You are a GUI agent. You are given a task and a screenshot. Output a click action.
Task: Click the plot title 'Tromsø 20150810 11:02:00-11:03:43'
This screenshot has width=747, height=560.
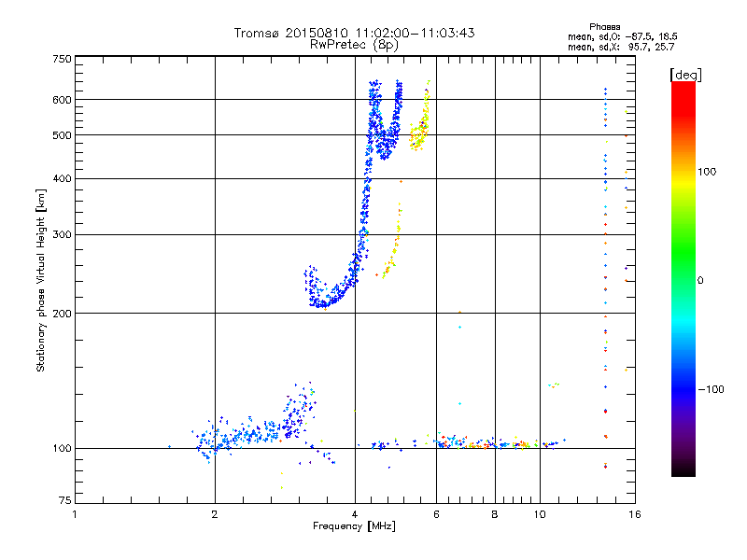(354, 33)
